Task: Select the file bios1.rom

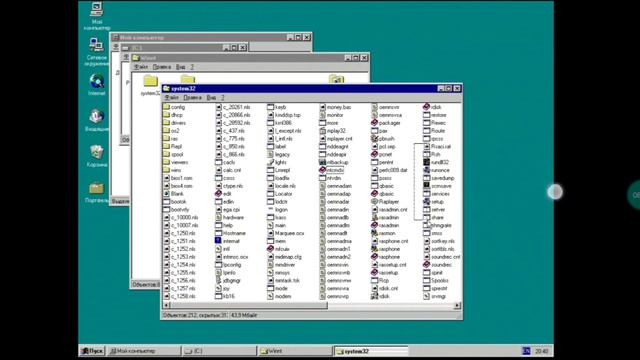Action: (x=178, y=178)
